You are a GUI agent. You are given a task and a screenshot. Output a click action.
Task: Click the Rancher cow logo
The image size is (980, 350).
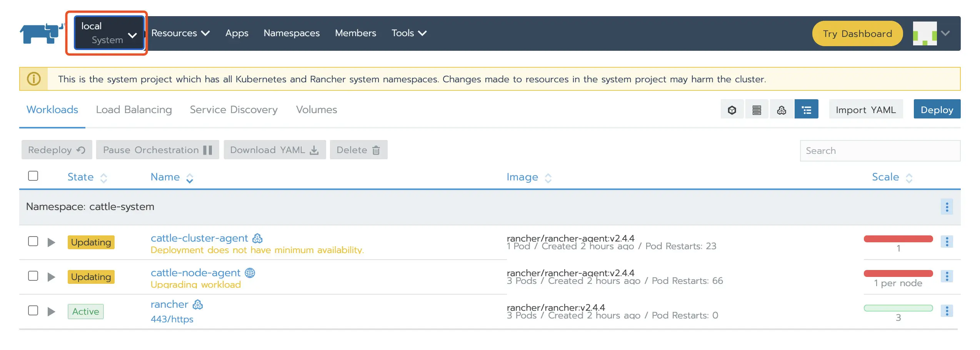[x=42, y=33]
